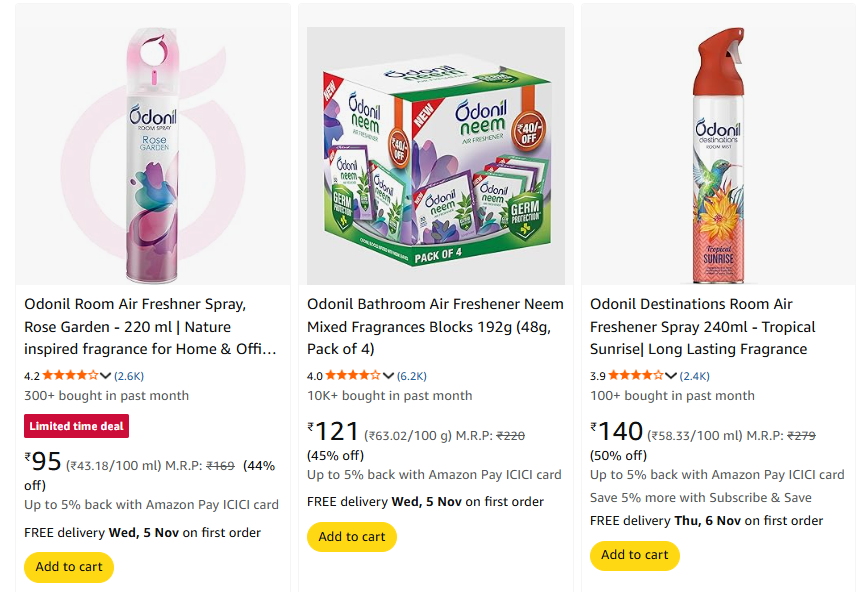Expand the rating dropdown arrow for Tropical Sunrise
The image size is (860, 592).
(672, 376)
